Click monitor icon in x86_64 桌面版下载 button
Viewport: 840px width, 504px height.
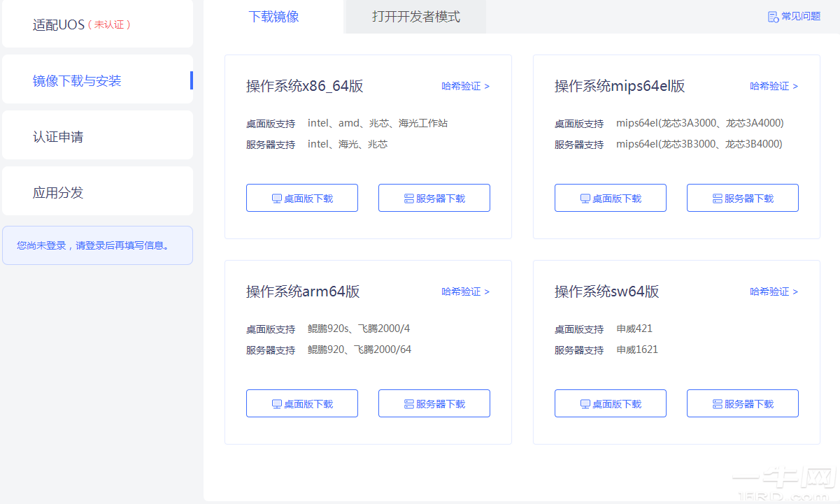[276, 199]
